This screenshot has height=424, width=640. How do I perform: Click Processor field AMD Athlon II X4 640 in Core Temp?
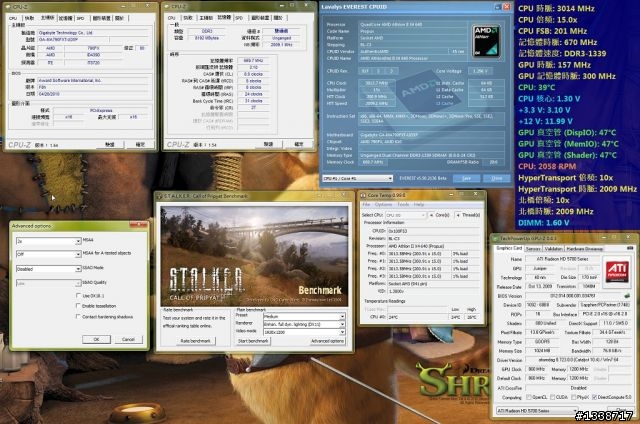[435, 246]
